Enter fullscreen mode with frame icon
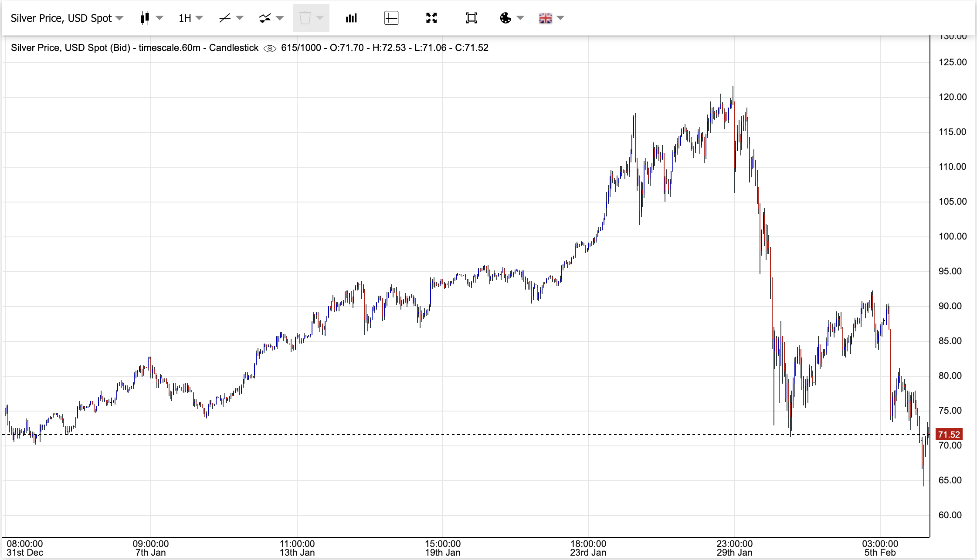Viewport: 977px width, 560px height. [x=472, y=18]
